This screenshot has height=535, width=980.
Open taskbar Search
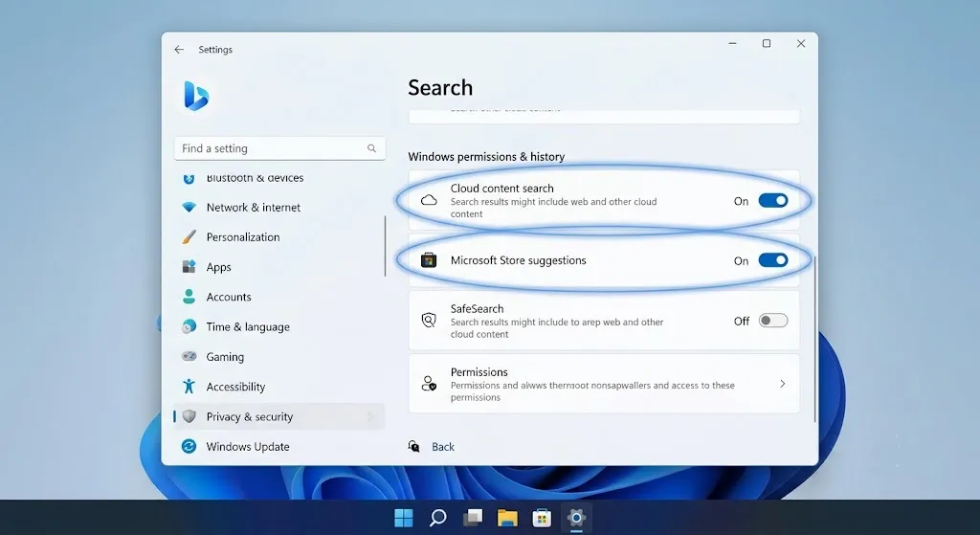click(438, 518)
